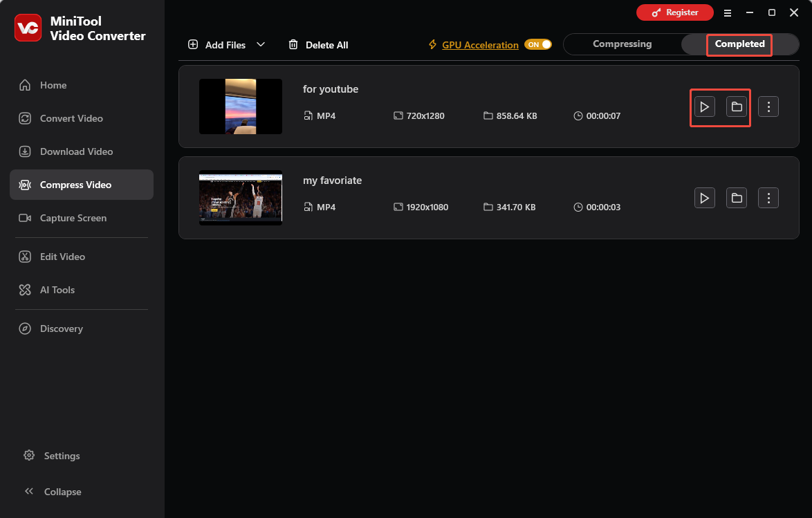
Task: Select Compress Video in sidebar
Action: [x=82, y=185]
